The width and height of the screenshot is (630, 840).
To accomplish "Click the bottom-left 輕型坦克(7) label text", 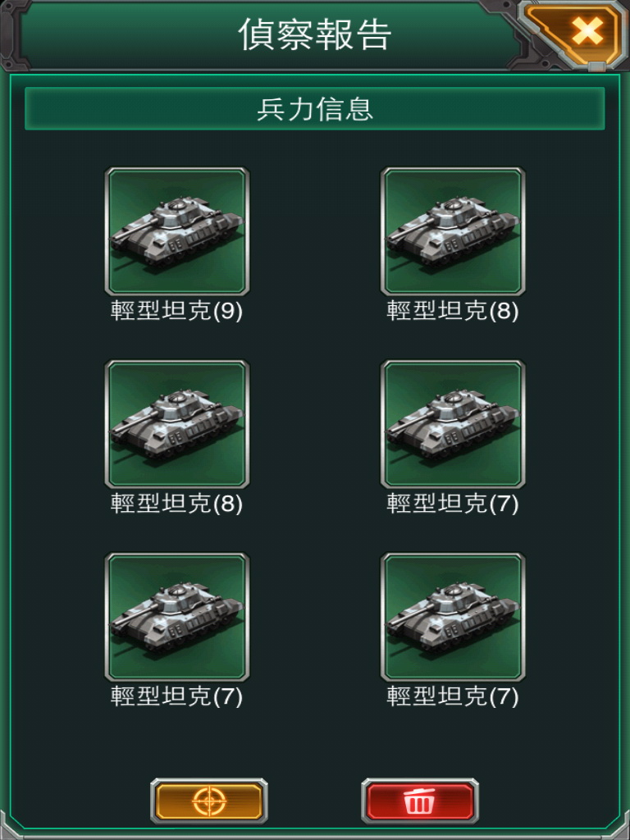I will (177, 696).
